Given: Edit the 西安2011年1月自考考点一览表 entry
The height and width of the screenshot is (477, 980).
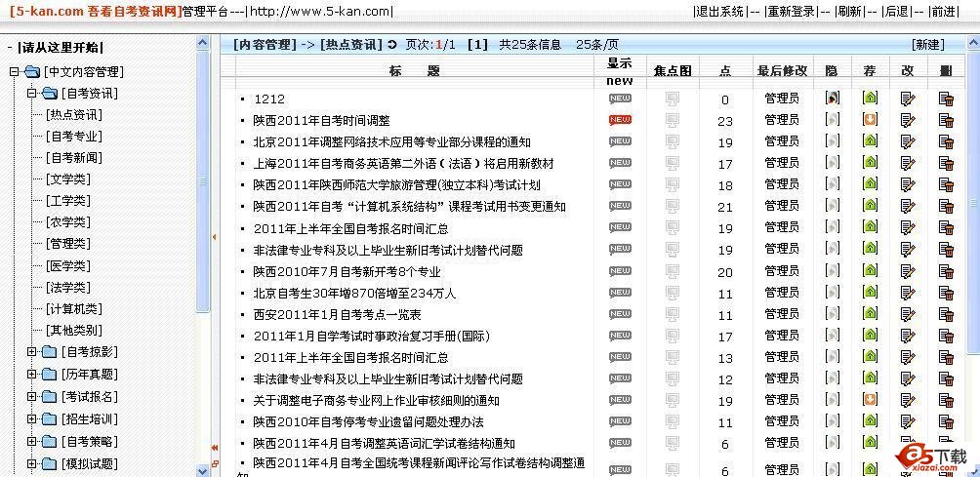Looking at the screenshot, I should click(x=908, y=313).
